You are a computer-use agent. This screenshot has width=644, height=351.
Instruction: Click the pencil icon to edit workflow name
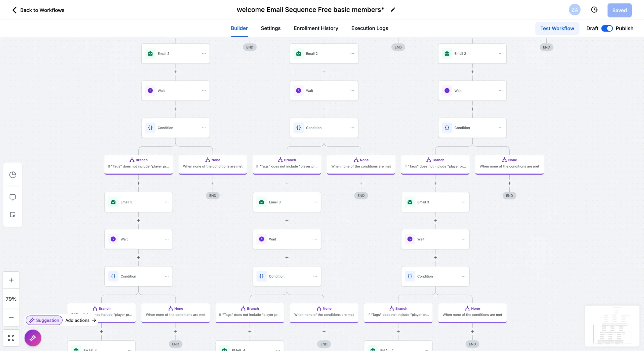393,10
